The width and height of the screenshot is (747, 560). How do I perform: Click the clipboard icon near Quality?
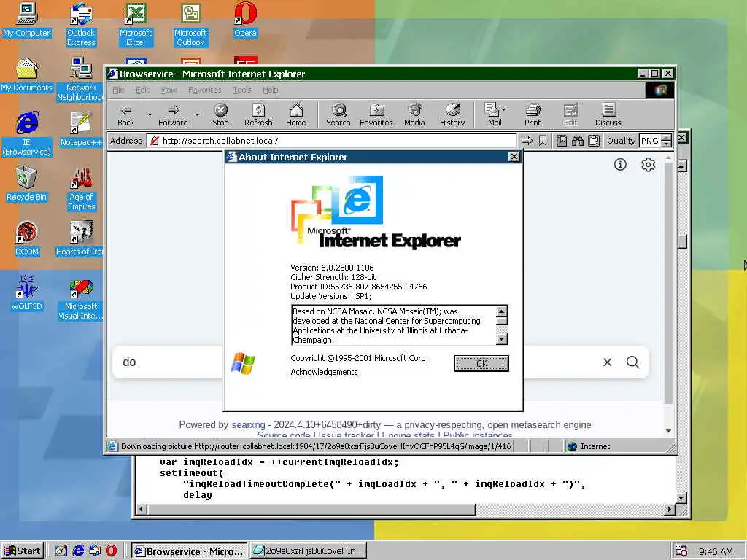pos(594,141)
